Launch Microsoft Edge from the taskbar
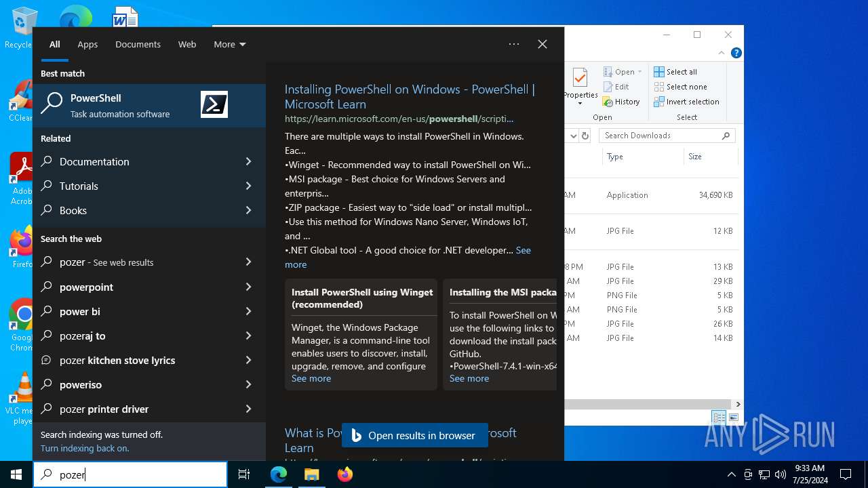 (x=279, y=474)
